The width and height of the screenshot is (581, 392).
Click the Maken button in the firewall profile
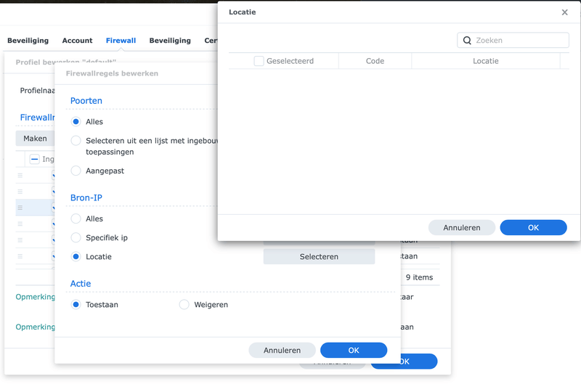click(35, 138)
